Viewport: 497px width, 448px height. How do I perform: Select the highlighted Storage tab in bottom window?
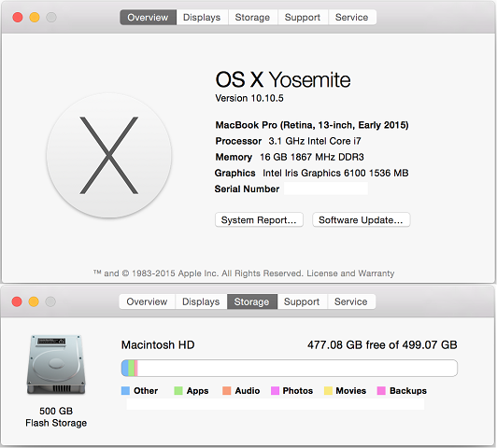click(252, 301)
